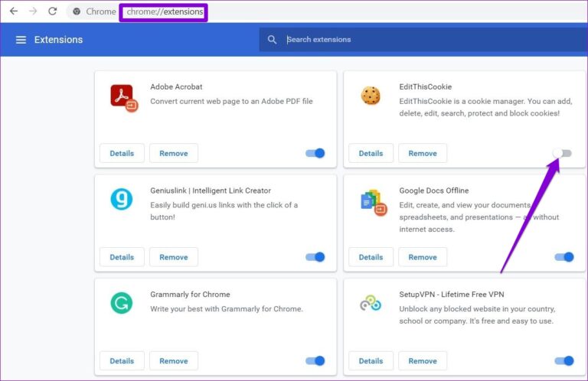The width and height of the screenshot is (588, 381).
Task: Click the chrome://extensions address bar
Action: click(x=165, y=11)
